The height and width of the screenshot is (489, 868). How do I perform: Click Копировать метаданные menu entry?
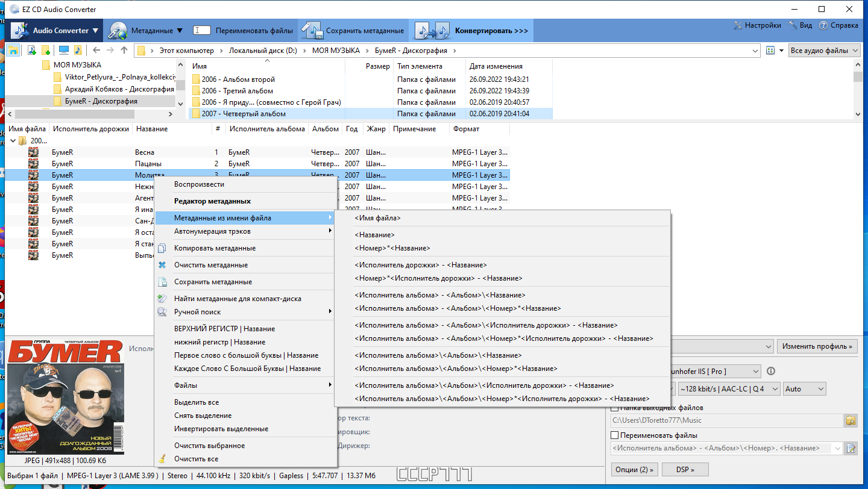245,248
